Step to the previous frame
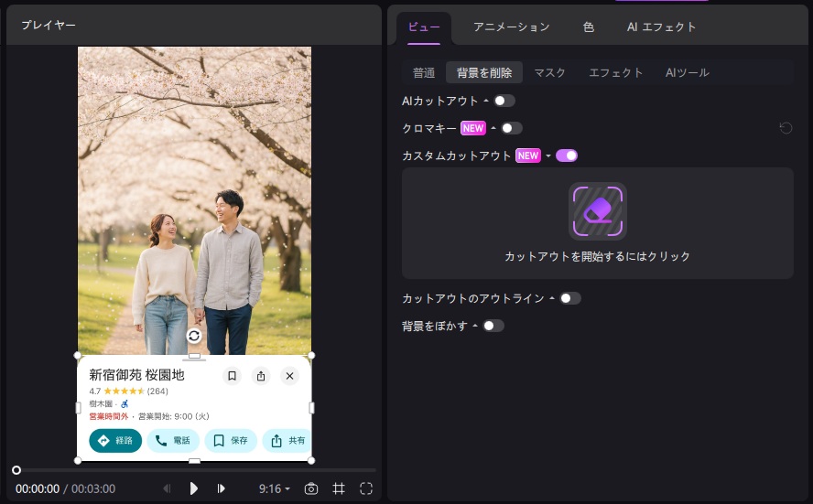813x504 pixels. pos(167,488)
